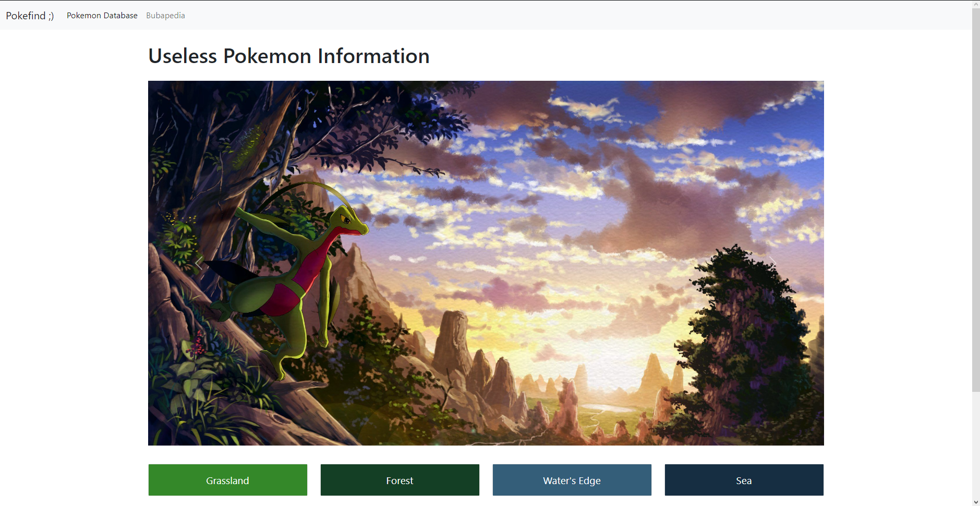Screen dimensions: 980x506
Task: Navigate to the Pokemon Database page
Action: (102, 15)
